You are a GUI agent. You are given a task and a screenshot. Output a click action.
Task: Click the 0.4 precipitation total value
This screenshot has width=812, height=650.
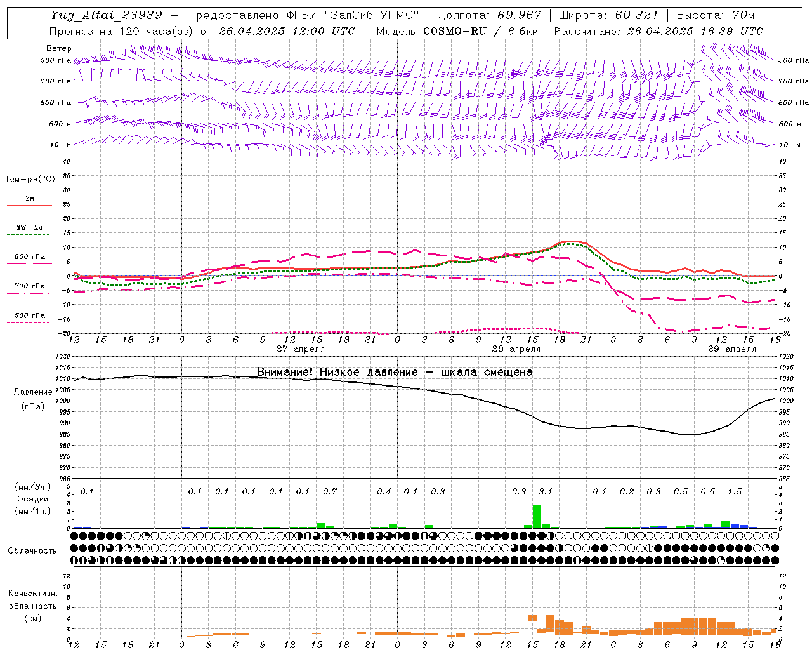(384, 491)
